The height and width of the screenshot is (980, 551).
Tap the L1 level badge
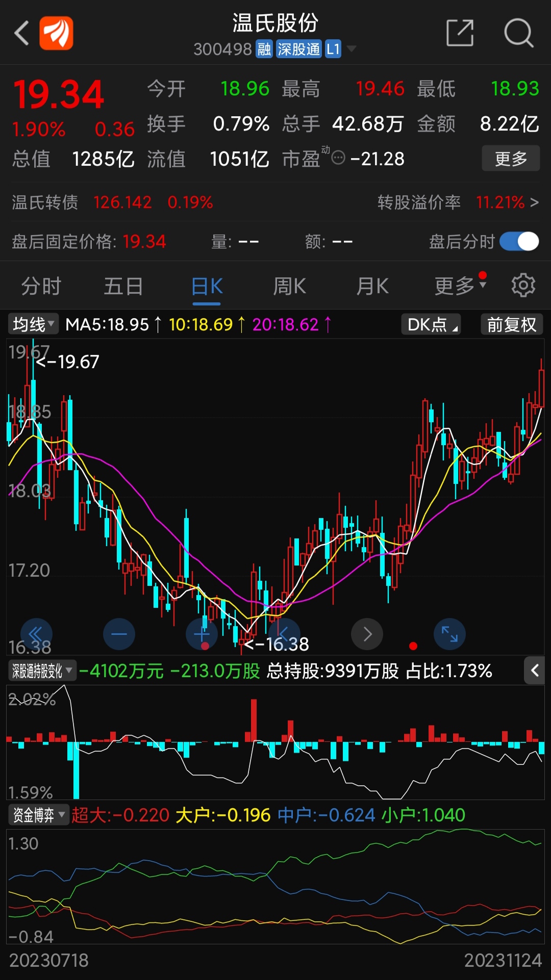click(x=333, y=49)
